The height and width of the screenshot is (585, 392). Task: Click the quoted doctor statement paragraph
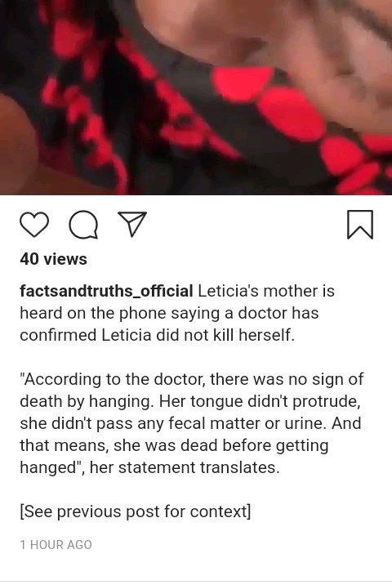(x=191, y=423)
